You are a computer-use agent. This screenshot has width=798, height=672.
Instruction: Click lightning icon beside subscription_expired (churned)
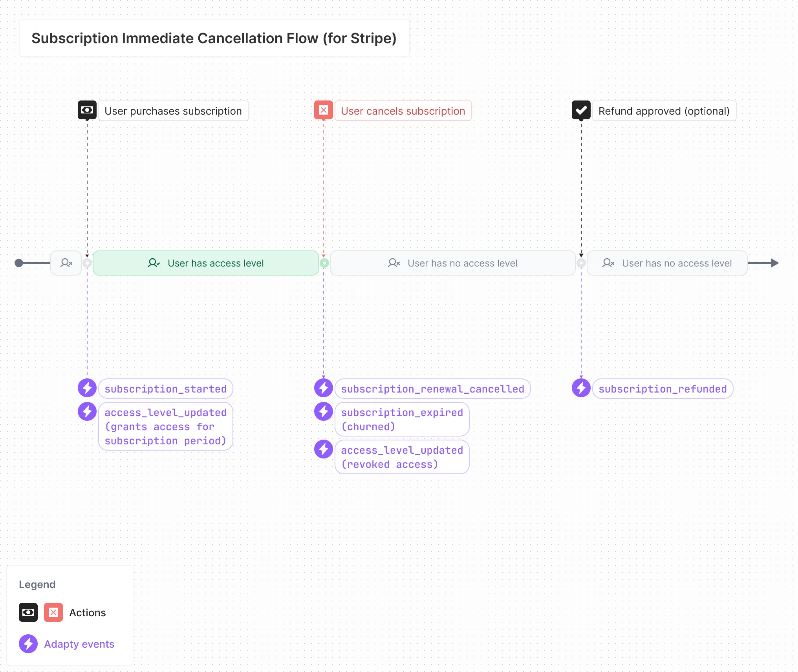click(x=324, y=412)
